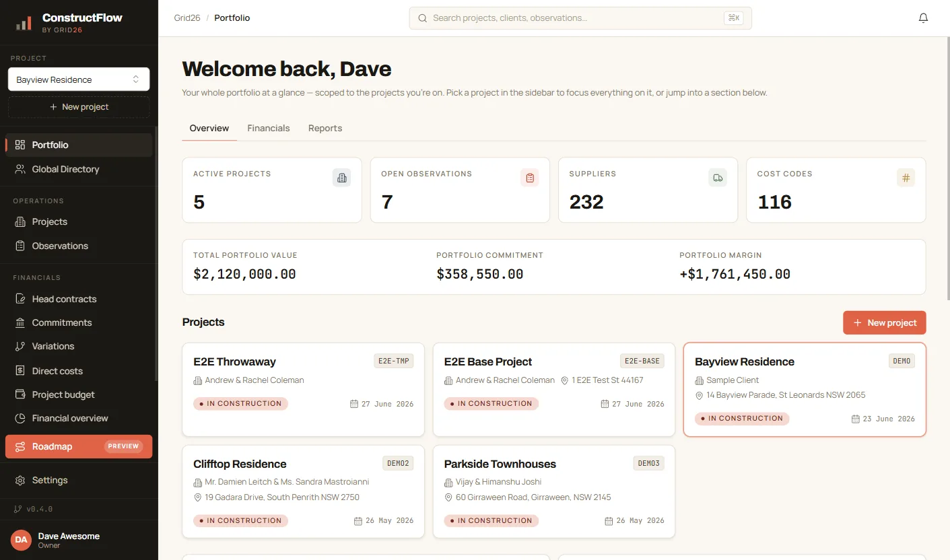The height and width of the screenshot is (560, 950).
Task: Click the Settings gear icon
Action: (x=20, y=480)
